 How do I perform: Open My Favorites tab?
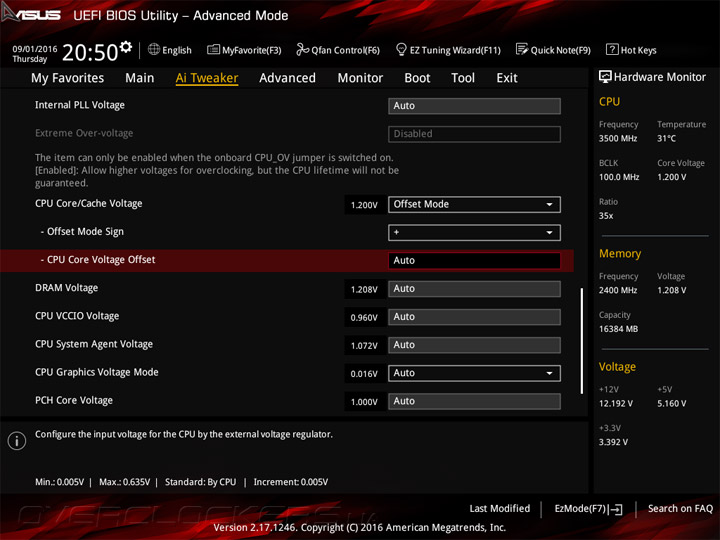[x=68, y=78]
